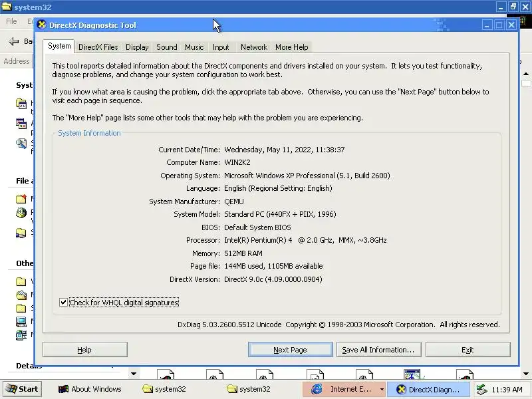
Task: Go to the Music tab
Action: click(x=194, y=47)
